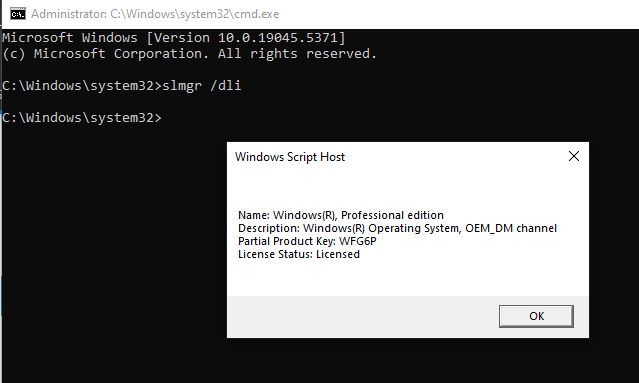The image size is (639, 383).
Task: Click the WFG6P product key value
Action: 358,241
